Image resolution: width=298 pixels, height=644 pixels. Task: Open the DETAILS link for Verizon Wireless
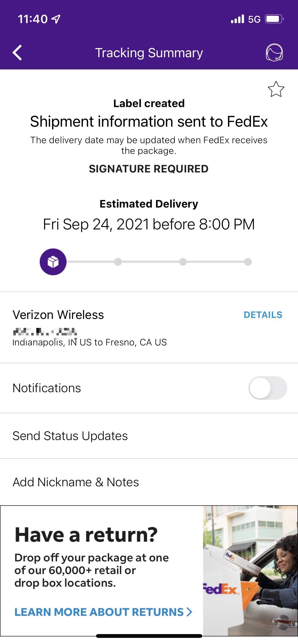263,315
